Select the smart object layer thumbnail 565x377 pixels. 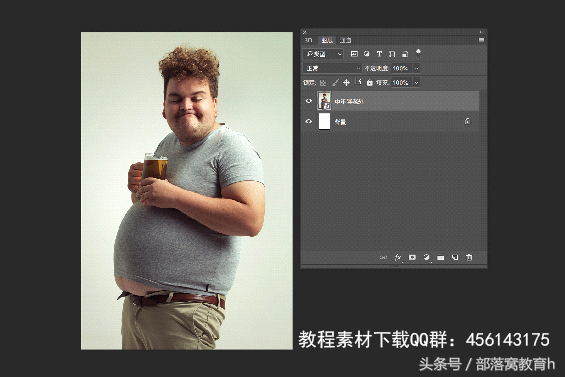[324, 101]
